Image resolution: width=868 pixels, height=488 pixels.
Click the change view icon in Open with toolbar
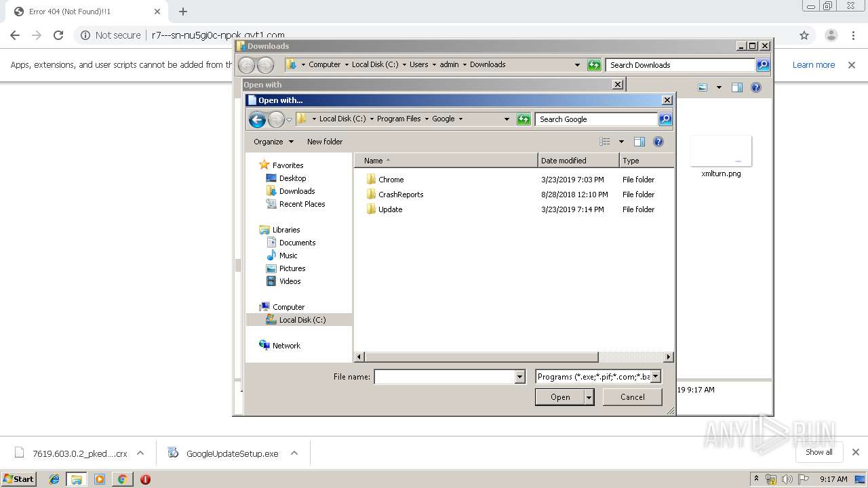[x=605, y=142]
